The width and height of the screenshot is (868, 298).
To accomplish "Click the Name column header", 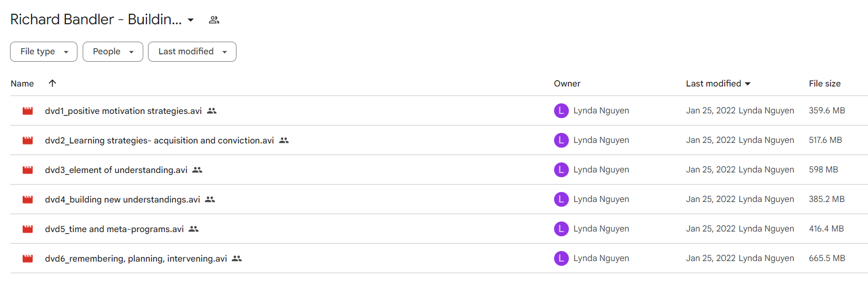I will tap(22, 83).
